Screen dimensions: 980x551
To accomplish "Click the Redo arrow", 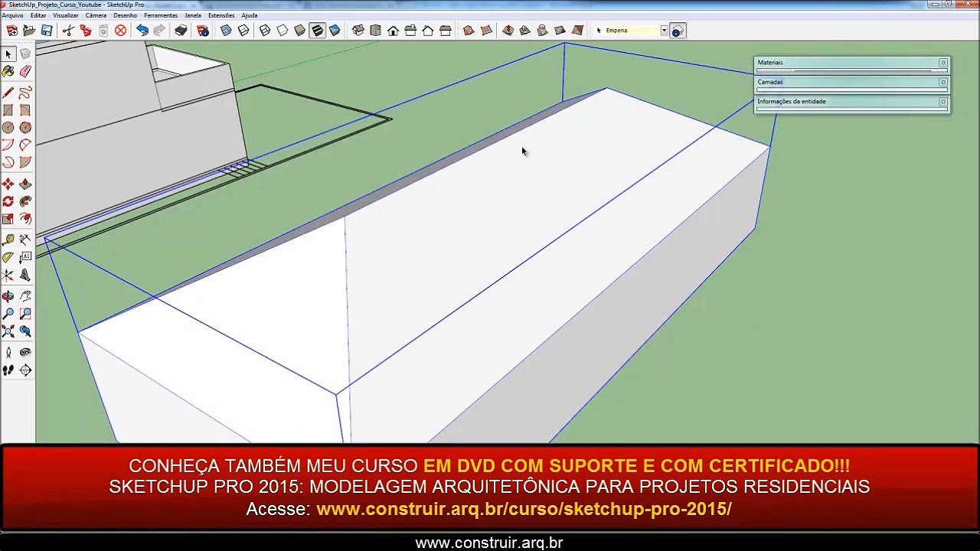I will pos(159,31).
